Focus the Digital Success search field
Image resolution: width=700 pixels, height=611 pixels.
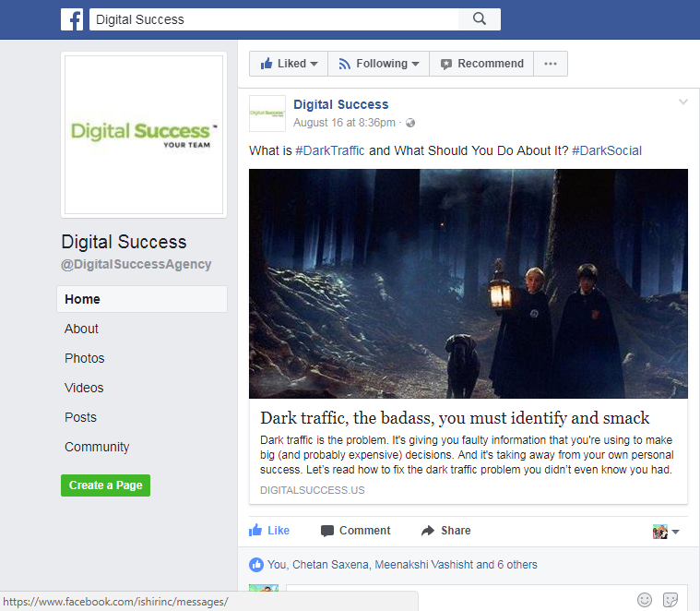[274, 19]
